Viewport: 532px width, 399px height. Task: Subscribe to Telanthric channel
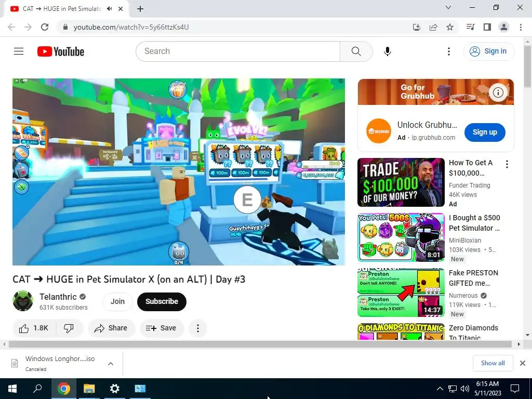click(162, 301)
